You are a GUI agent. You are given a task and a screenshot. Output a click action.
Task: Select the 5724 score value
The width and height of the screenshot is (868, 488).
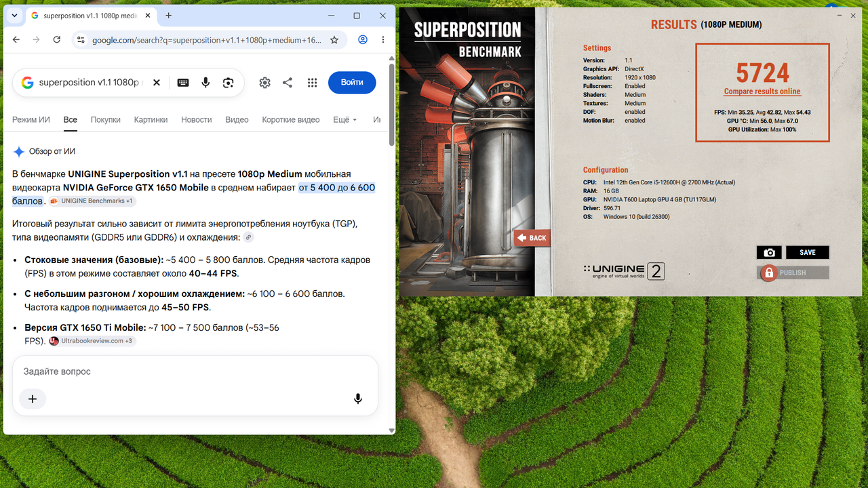762,73
